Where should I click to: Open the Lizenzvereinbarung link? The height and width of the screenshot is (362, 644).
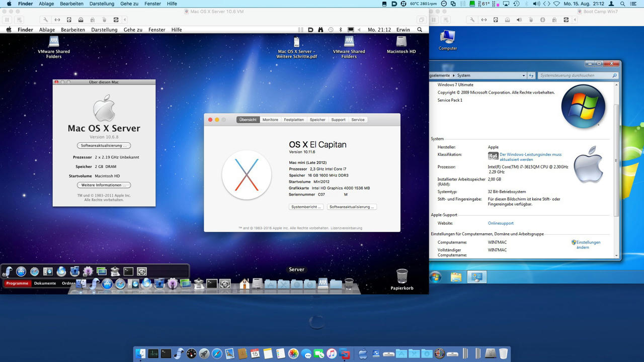click(x=346, y=228)
